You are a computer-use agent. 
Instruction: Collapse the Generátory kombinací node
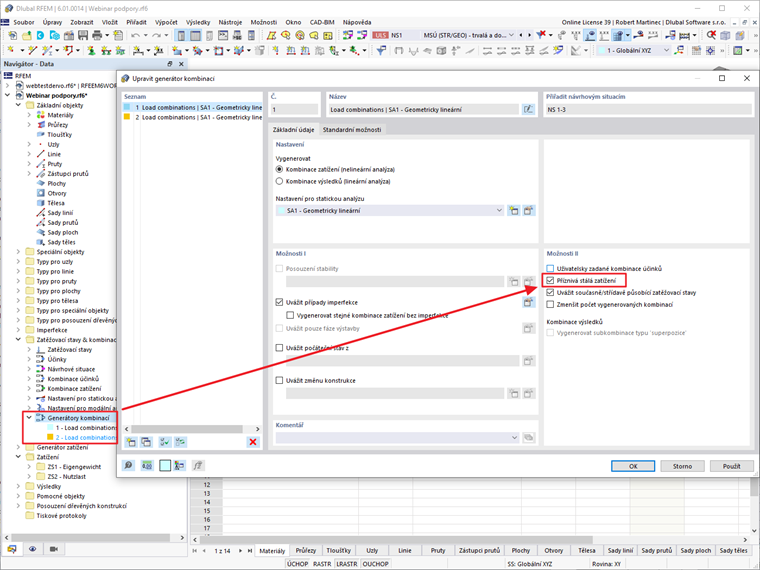click(29, 418)
